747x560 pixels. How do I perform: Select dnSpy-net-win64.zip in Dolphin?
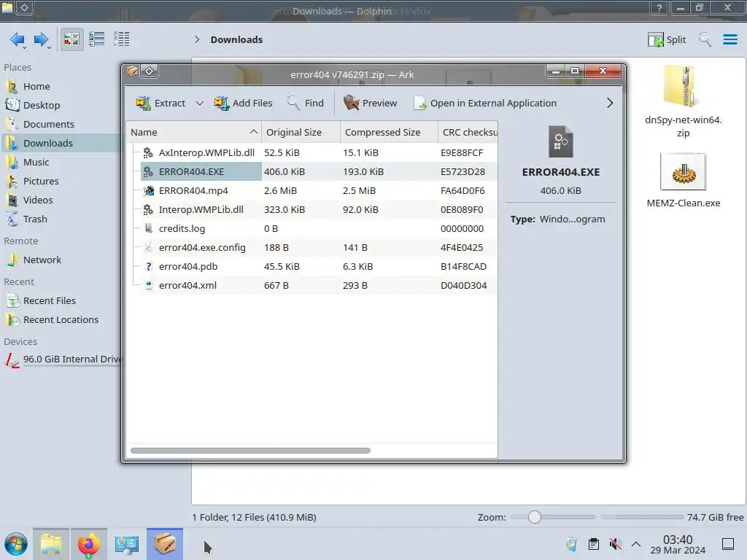point(683,102)
